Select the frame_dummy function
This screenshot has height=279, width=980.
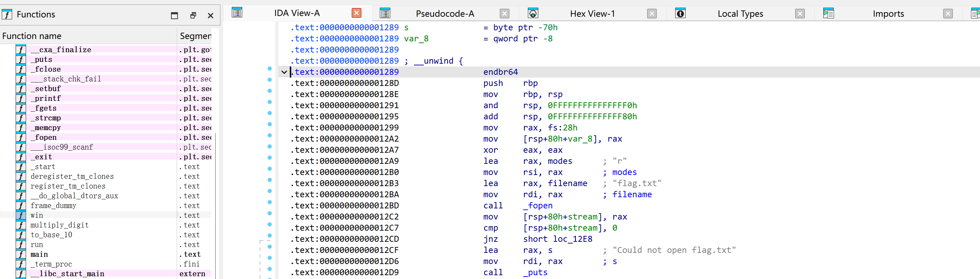point(106,206)
